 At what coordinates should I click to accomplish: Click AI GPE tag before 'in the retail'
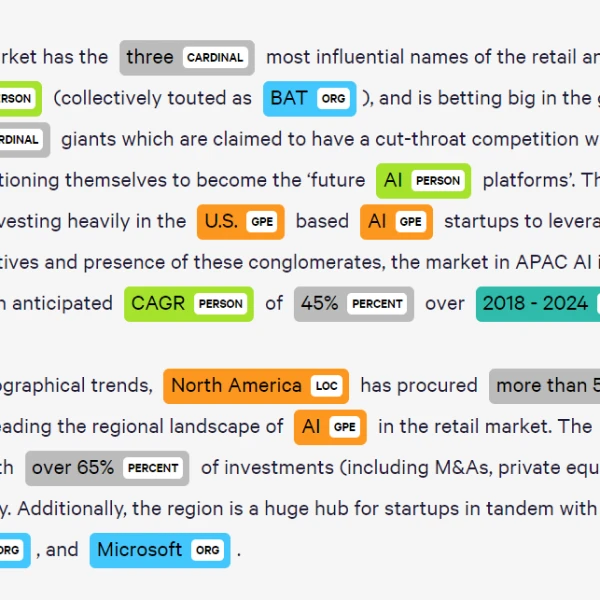(330, 427)
